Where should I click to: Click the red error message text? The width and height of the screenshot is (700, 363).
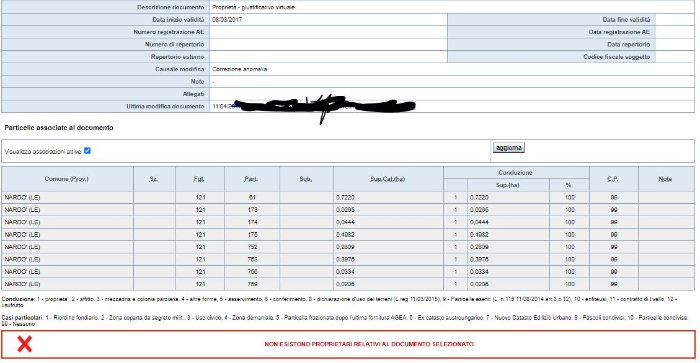pos(369,344)
